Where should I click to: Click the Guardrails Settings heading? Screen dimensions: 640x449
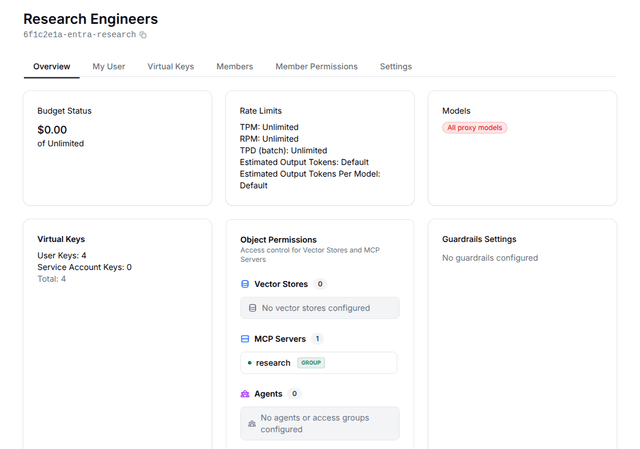(479, 239)
